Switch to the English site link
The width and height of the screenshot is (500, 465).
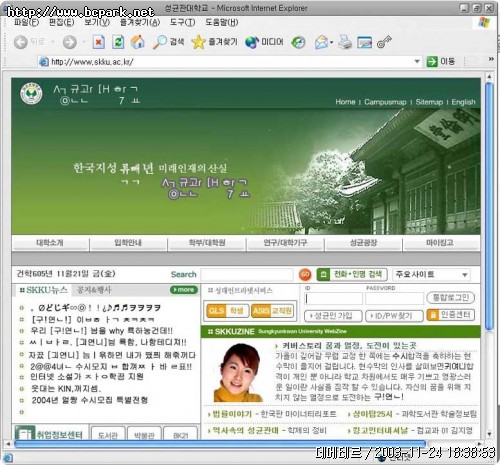tap(463, 102)
